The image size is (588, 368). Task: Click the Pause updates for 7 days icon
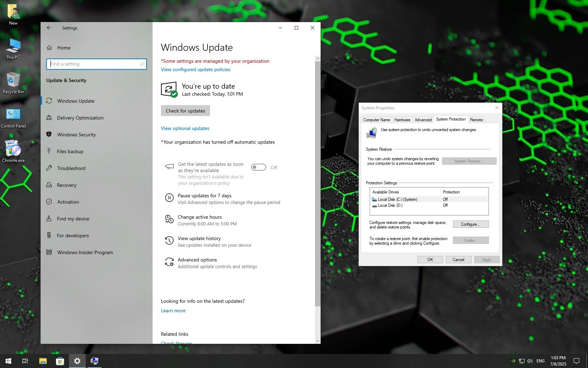click(169, 198)
